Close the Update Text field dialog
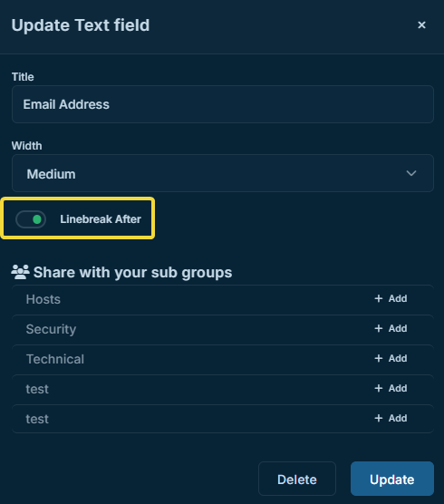This screenshot has width=444, height=504. coord(421,25)
